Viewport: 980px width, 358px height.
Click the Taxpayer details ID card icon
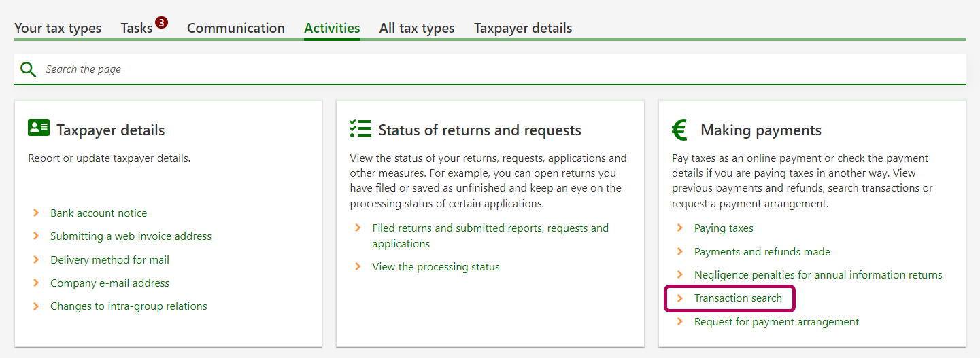39,128
